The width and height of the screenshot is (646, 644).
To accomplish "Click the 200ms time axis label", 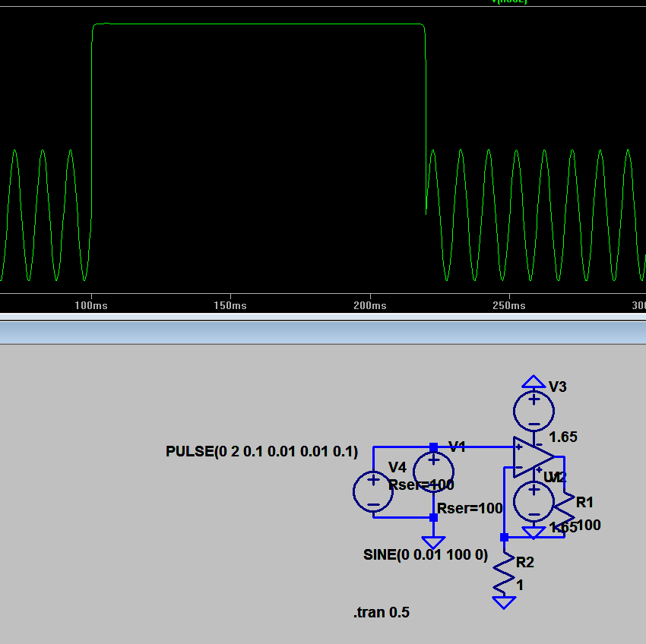I will [x=370, y=305].
